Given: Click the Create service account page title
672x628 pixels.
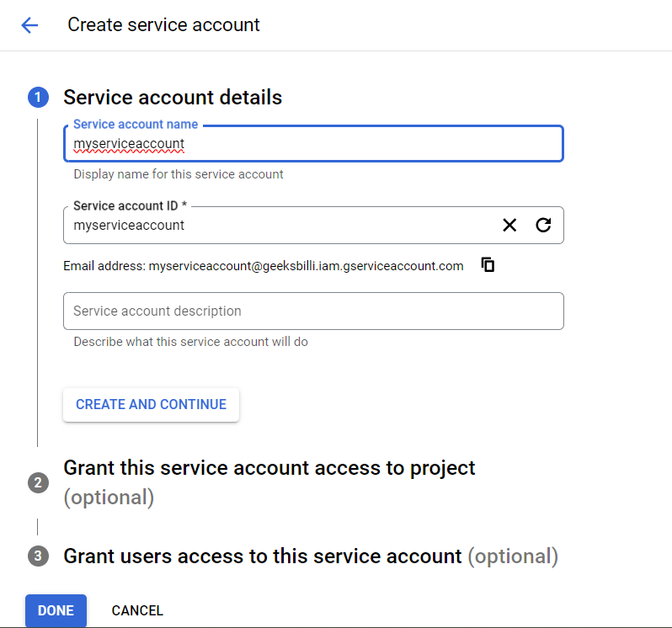Looking at the screenshot, I should click(163, 25).
